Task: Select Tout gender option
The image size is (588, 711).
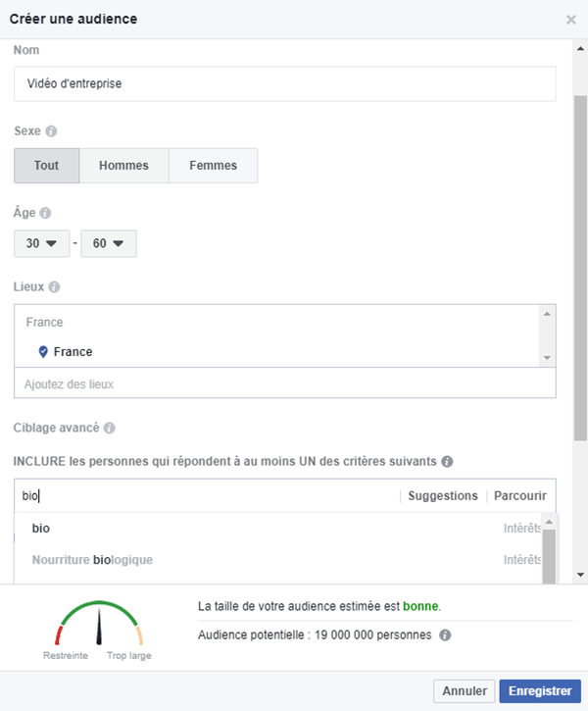Action: pos(46,166)
